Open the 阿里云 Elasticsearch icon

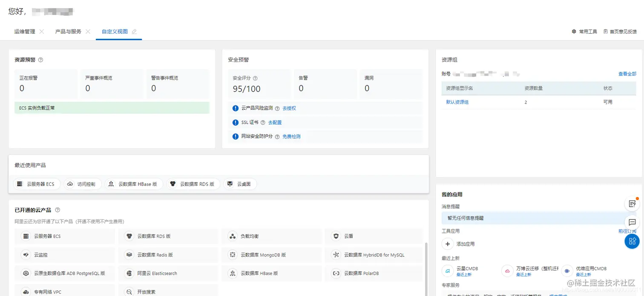point(129,273)
